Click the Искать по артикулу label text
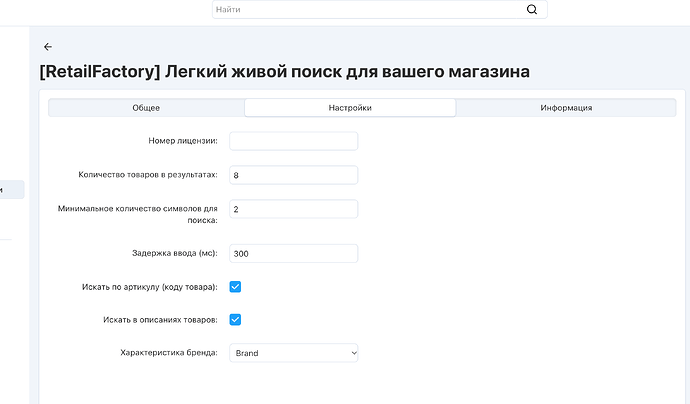The width and height of the screenshot is (690, 404). (x=150, y=287)
